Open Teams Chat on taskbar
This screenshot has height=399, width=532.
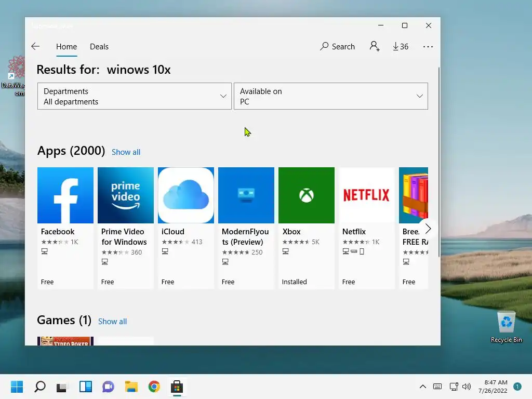pyautogui.click(x=108, y=387)
